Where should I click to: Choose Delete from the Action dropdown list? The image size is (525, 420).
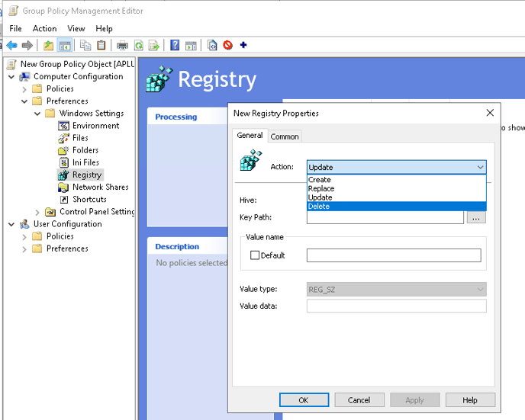pyautogui.click(x=319, y=207)
